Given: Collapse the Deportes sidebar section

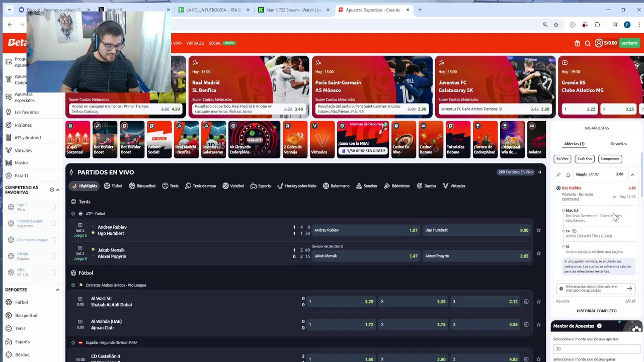Looking at the screenshot, I should (x=57, y=290).
